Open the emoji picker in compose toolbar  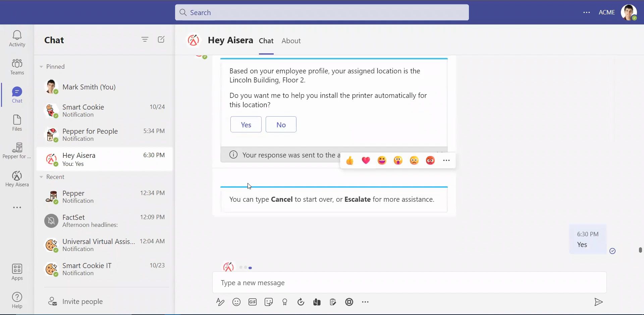(236, 302)
